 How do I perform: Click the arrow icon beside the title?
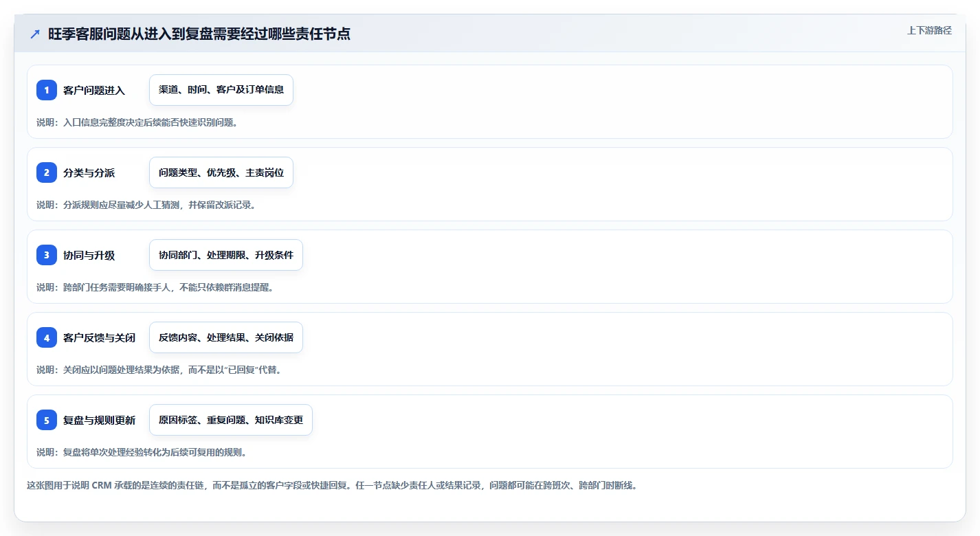pos(35,34)
